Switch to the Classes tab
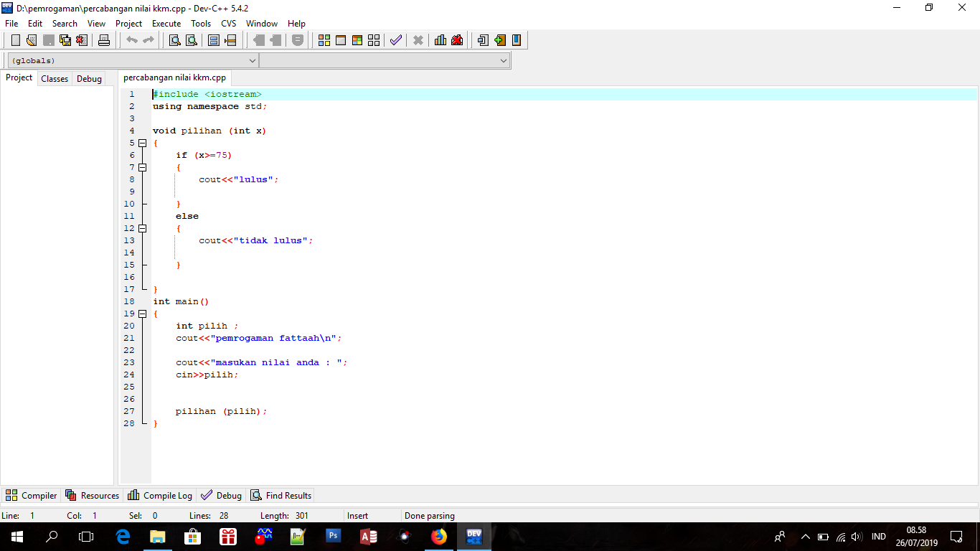The width and height of the screenshot is (980, 551). pyautogui.click(x=55, y=79)
